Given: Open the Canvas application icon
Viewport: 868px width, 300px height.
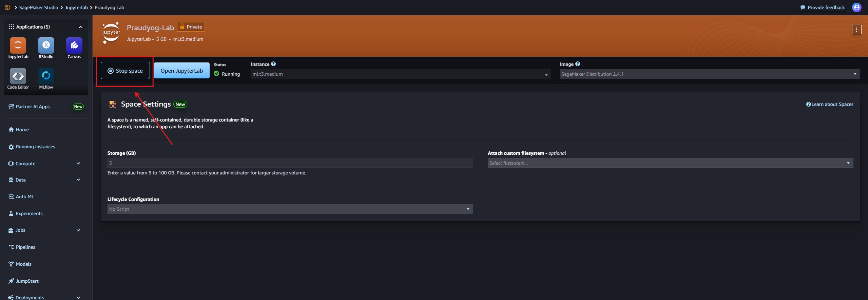Looking at the screenshot, I should [x=74, y=46].
